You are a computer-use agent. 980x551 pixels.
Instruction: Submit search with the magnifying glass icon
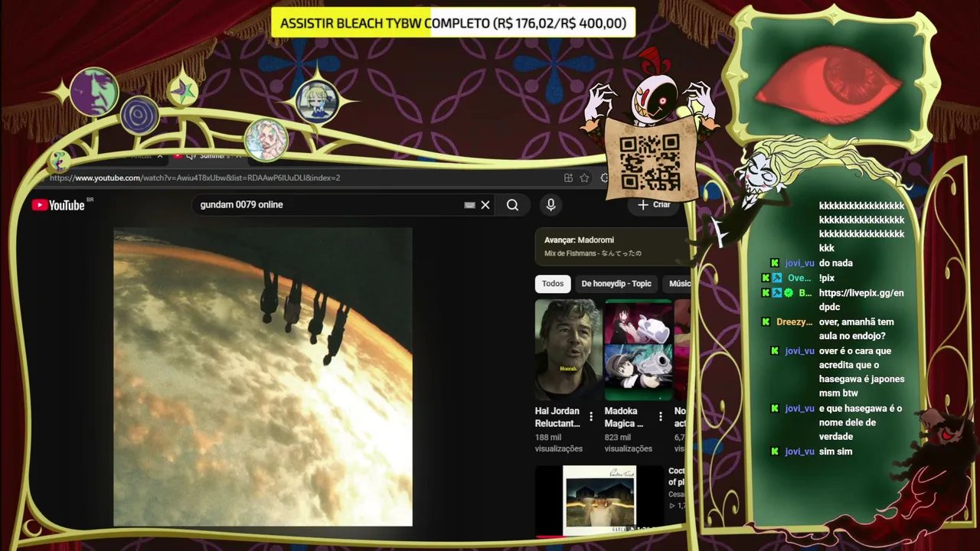tap(512, 205)
